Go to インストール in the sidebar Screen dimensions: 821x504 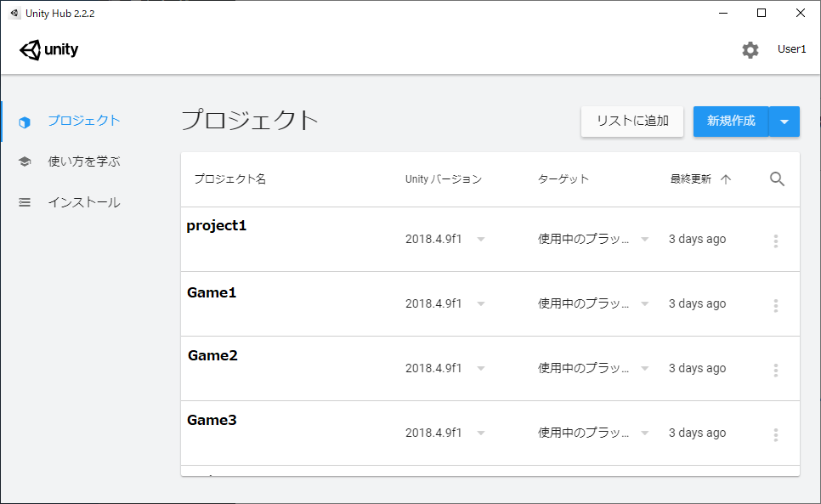click(83, 202)
